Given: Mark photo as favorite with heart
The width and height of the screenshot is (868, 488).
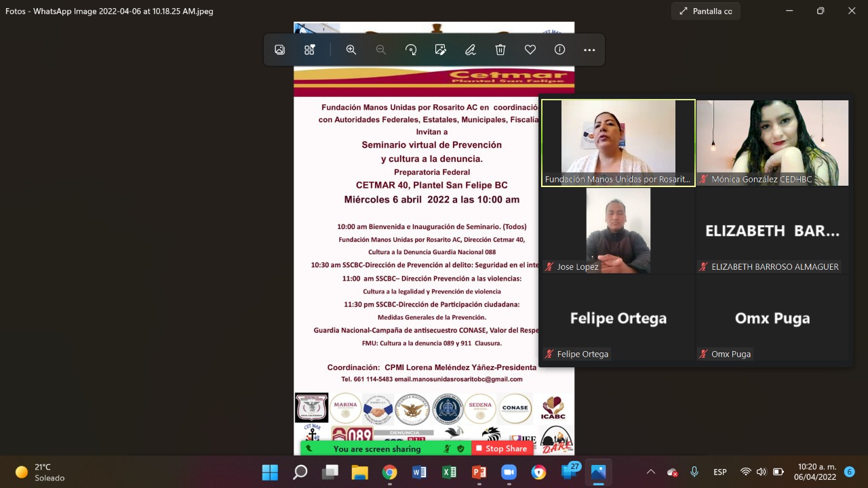Looking at the screenshot, I should (x=530, y=49).
